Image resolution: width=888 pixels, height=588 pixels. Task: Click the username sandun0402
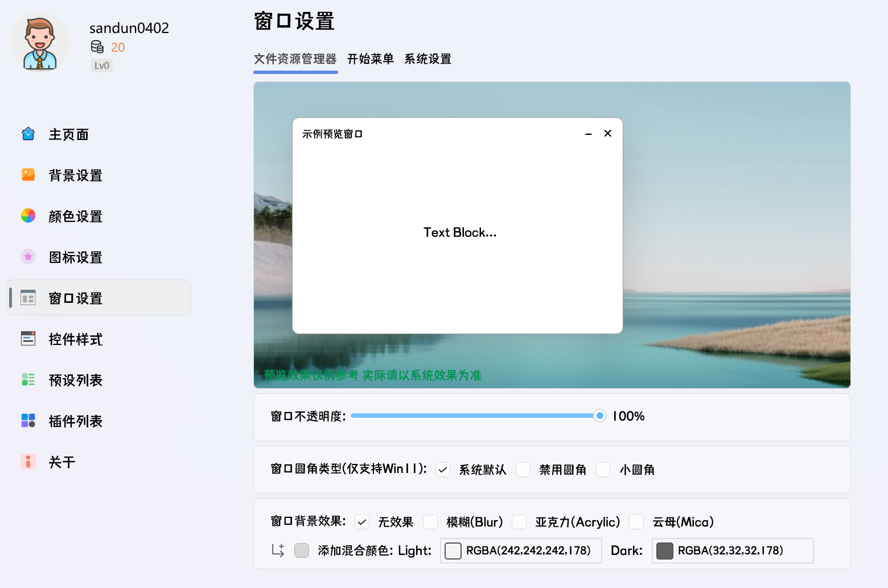coord(129,28)
